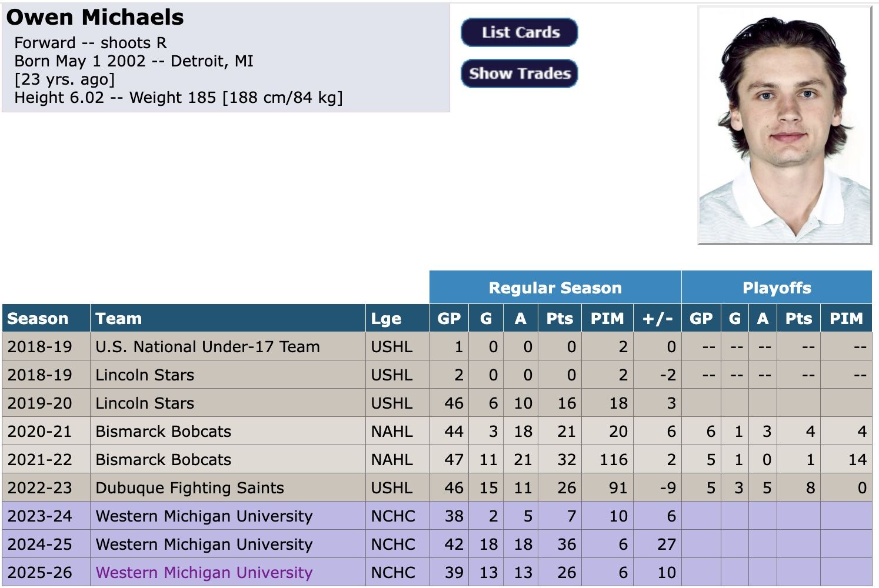Select the Season column header

(x=38, y=319)
